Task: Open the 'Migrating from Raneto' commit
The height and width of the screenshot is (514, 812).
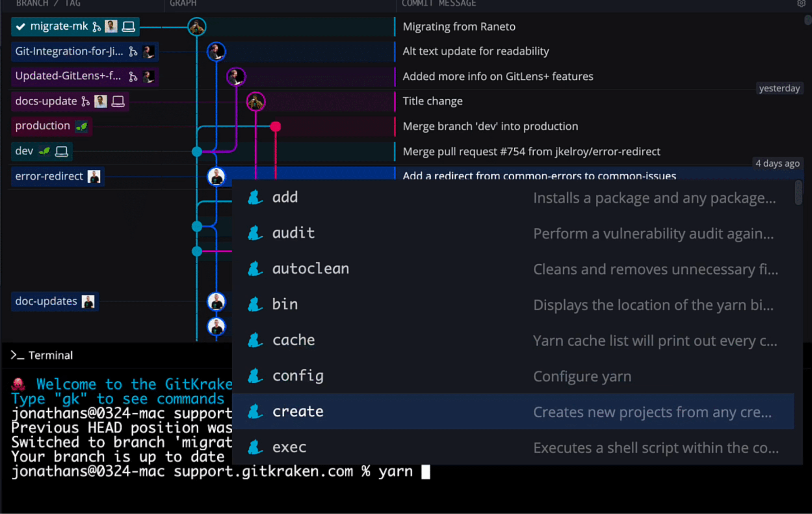Action: pyautogui.click(x=459, y=27)
